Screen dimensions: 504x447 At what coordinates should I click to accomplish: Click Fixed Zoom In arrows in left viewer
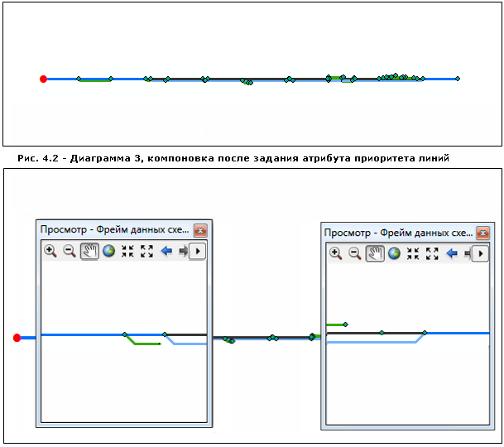pos(127,251)
